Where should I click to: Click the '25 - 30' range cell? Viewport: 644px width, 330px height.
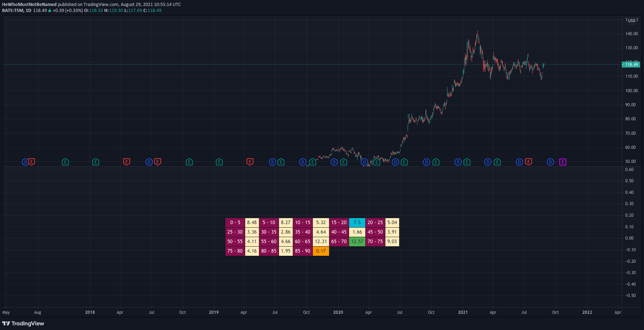coord(235,232)
